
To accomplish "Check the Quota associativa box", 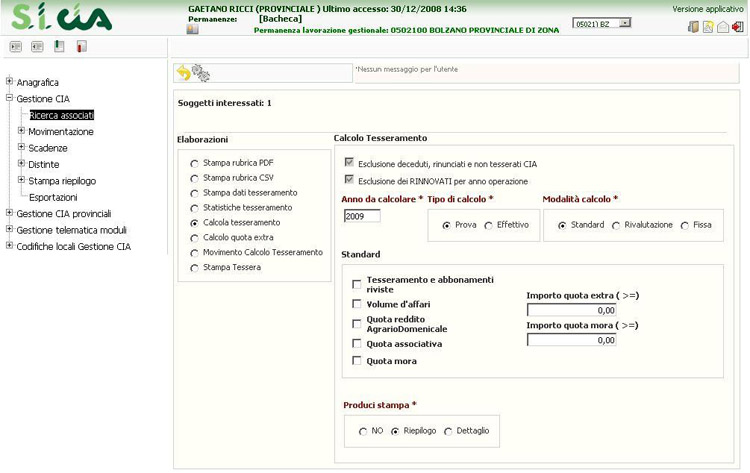I will click(x=356, y=343).
